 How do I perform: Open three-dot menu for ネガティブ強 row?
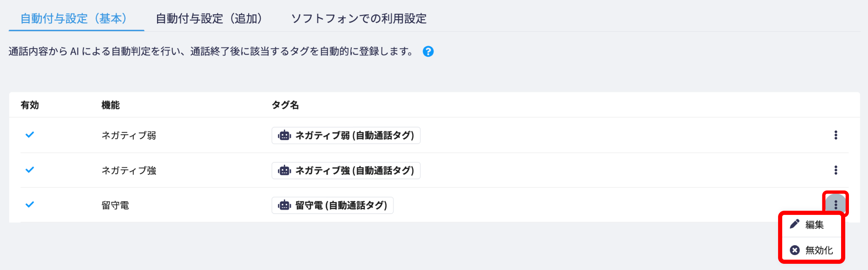(835, 170)
